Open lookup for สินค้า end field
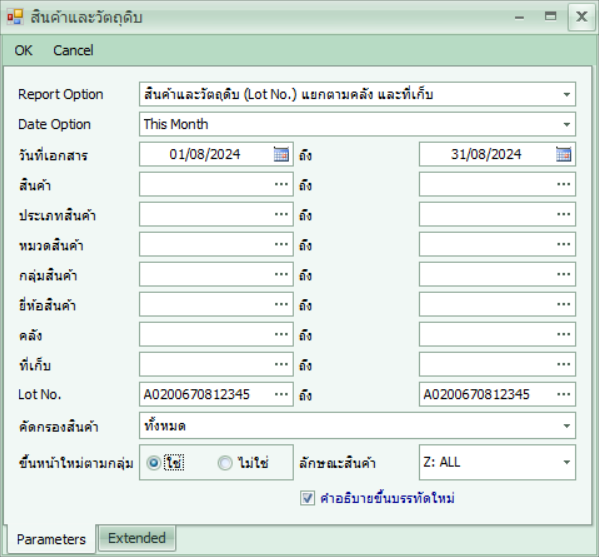Image resolution: width=599 pixels, height=557 pixels. click(x=563, y=184)
